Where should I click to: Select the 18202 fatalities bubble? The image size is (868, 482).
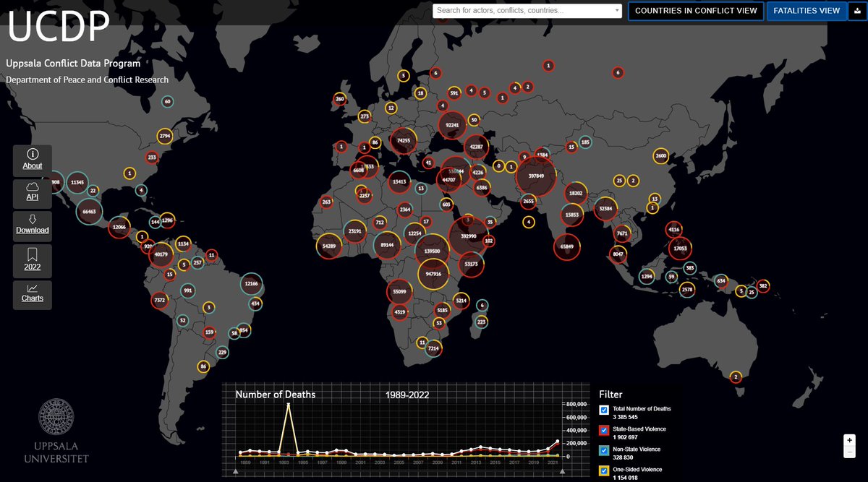(x=576, y=193)
